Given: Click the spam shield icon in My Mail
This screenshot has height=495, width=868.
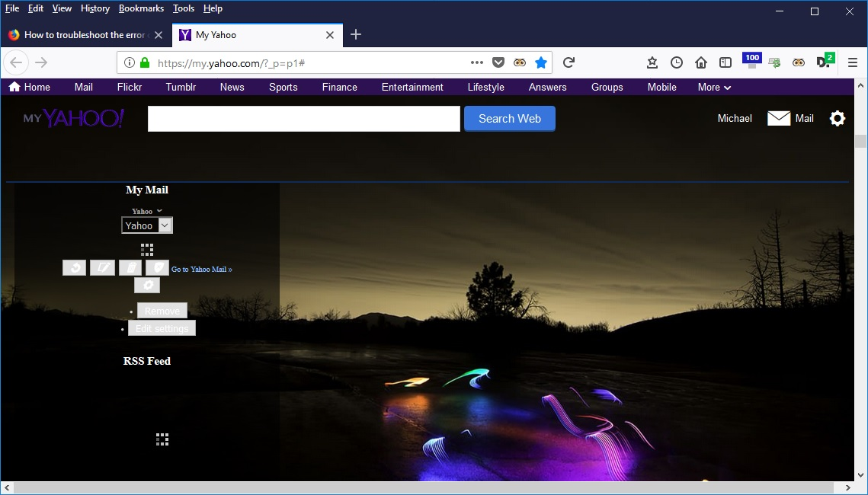Looking at the screenshot, I should [157, 268].
